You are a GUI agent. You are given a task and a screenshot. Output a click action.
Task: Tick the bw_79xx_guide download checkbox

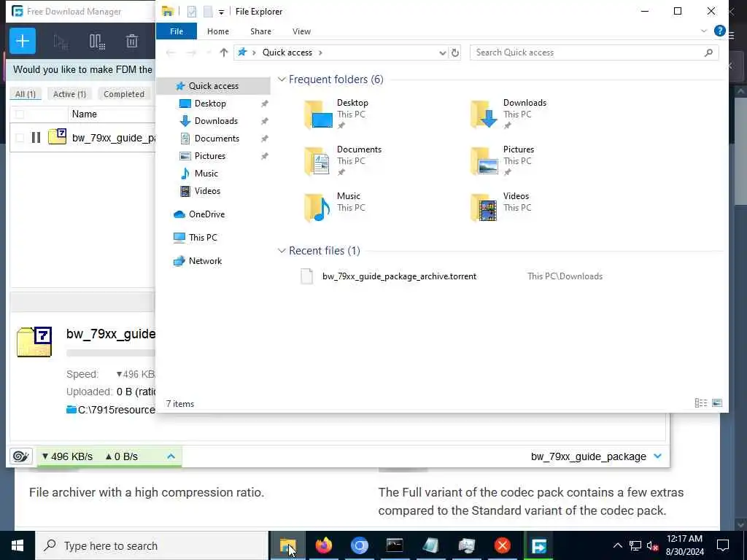[20, 138]
